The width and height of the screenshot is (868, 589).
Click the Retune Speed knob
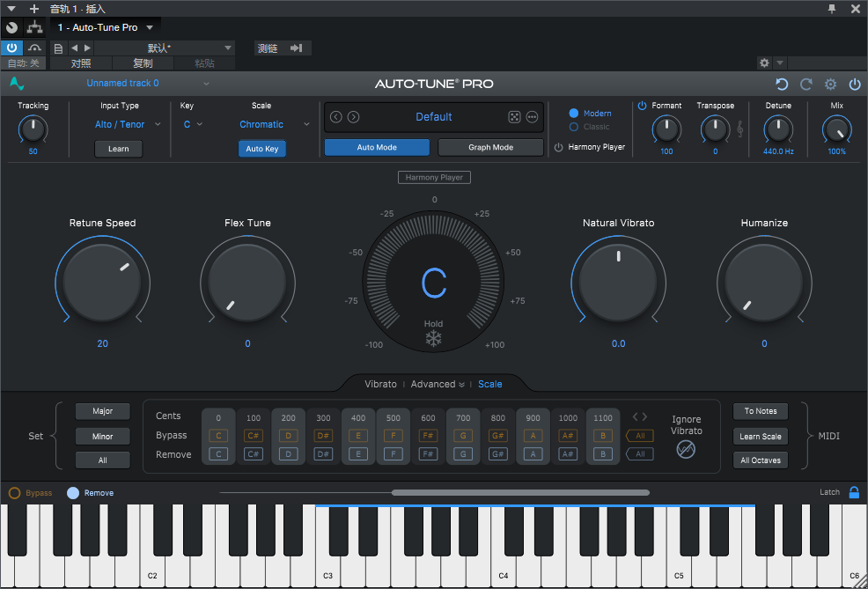[102, 283]
